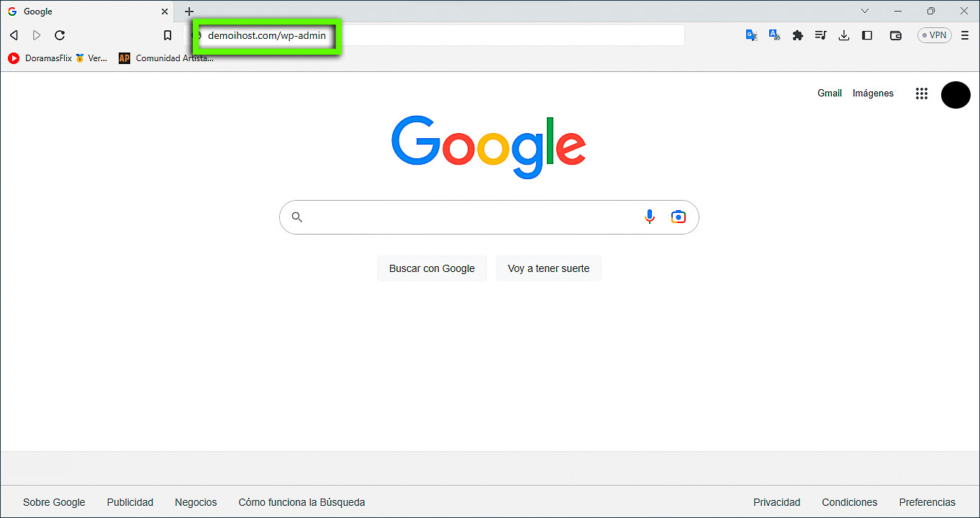Open the Downloads icon
Viewport: 980px width, 518px height.
click(x=843, y=35)
